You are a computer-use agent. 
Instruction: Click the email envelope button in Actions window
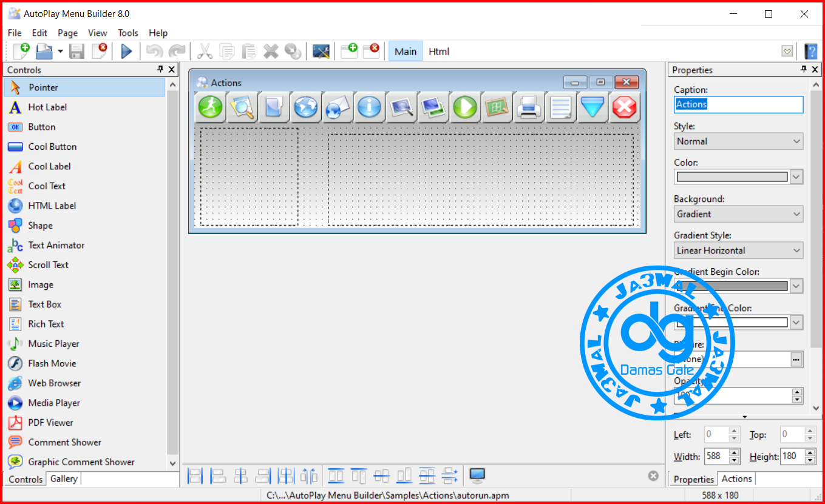pyautogui.click(x=338, y=107)
